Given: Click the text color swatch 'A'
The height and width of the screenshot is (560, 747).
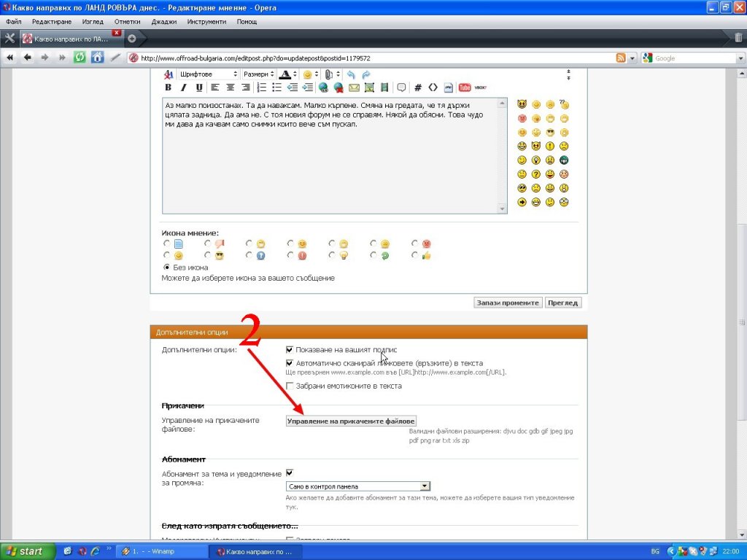Looking at the screenshot, I should 285,74.
